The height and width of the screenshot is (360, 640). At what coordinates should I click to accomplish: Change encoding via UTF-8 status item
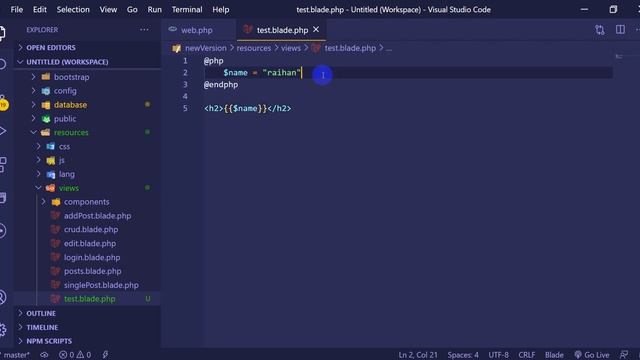point(498,355)
